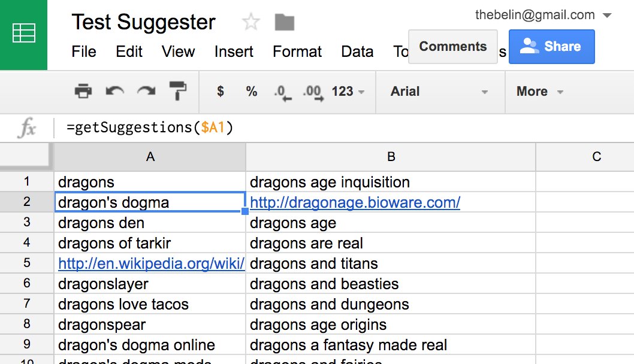This screenshot has width=634, height=364.
Task: Select row 9 header
Action: click(x=27, y=344)
